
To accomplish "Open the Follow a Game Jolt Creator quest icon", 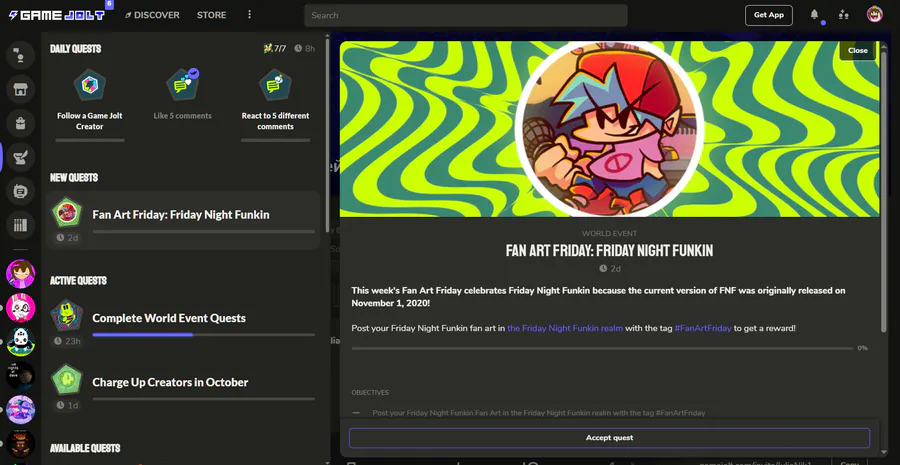I will [90, 86].
